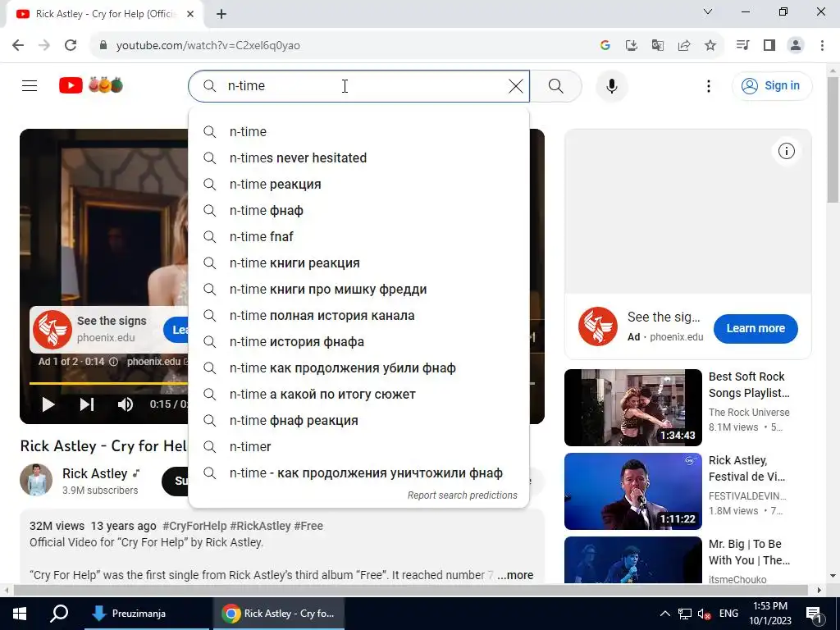Install app via address bar icon
Image resolution: width=840 pixels, height=630 pixels.
pyautogui.click(x=632, y=45)
